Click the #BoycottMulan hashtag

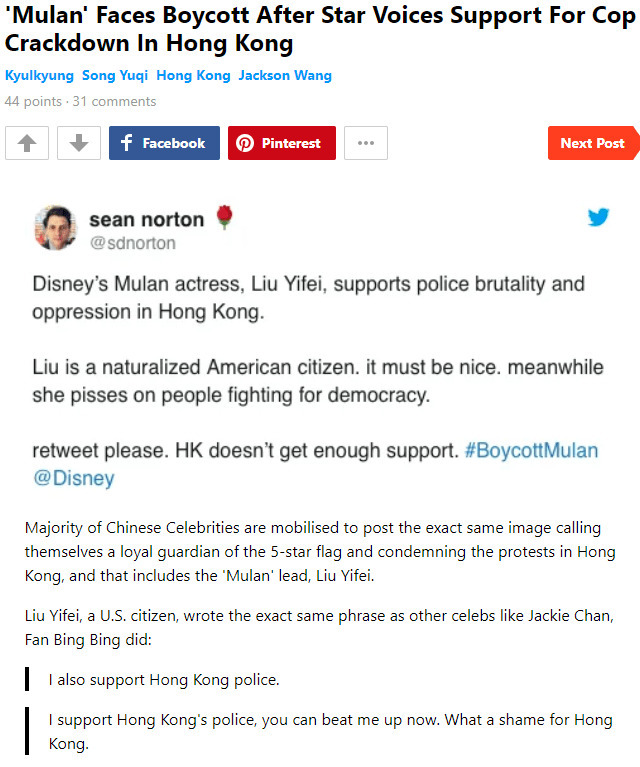(x=531, y=450)
